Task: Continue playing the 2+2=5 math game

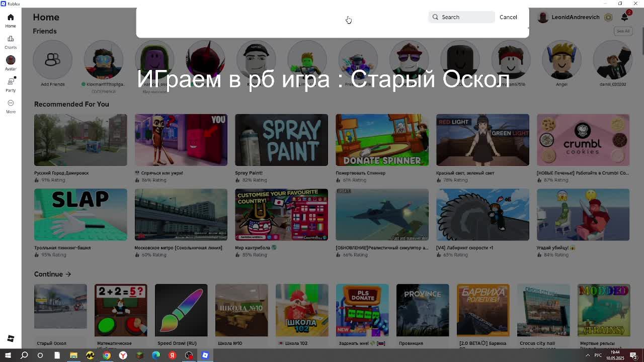Action: click(x=121, y=310)
